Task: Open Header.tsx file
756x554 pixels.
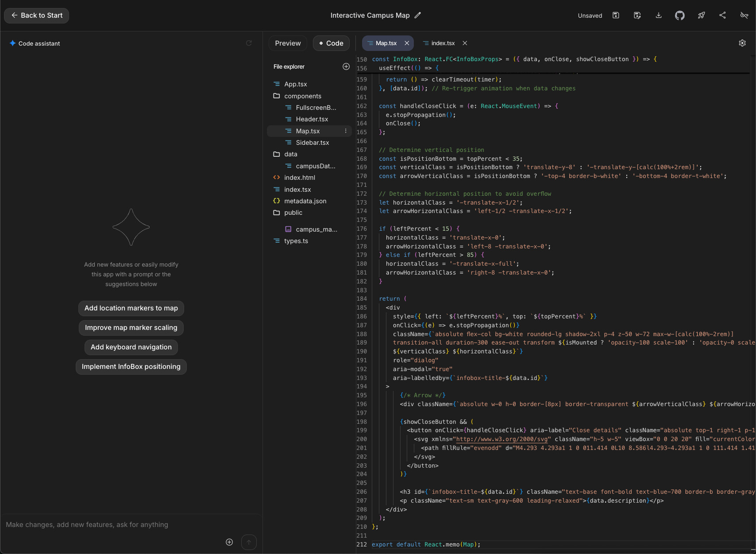Action: click(312, 119)
